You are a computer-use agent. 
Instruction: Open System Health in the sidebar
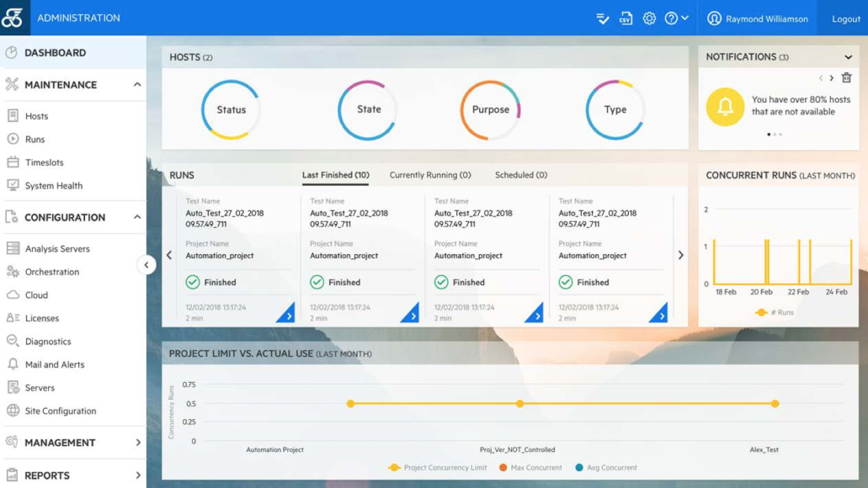pyautogui.click(x=53, y=186)
